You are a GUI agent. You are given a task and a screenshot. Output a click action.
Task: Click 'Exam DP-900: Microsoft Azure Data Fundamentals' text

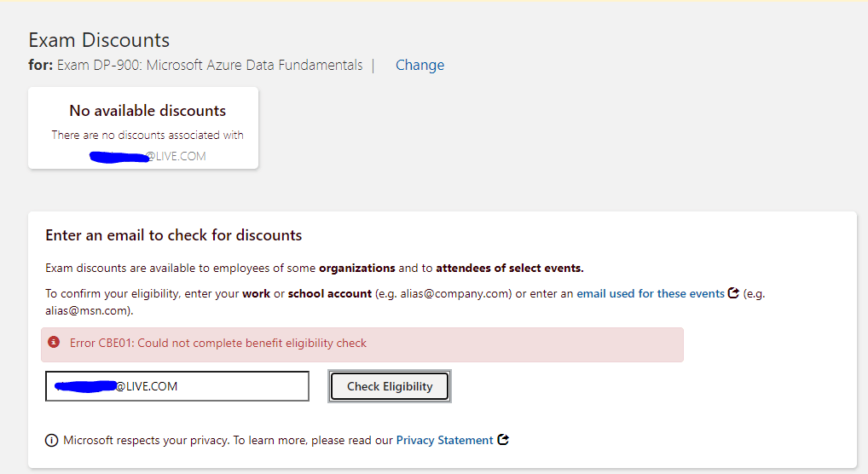tap(210, 66)
